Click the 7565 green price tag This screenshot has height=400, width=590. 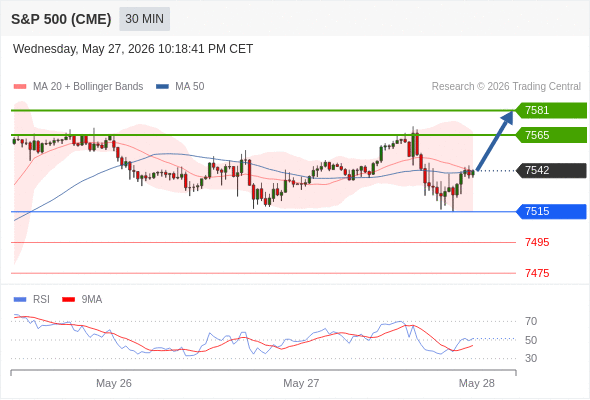coord(551,135)
